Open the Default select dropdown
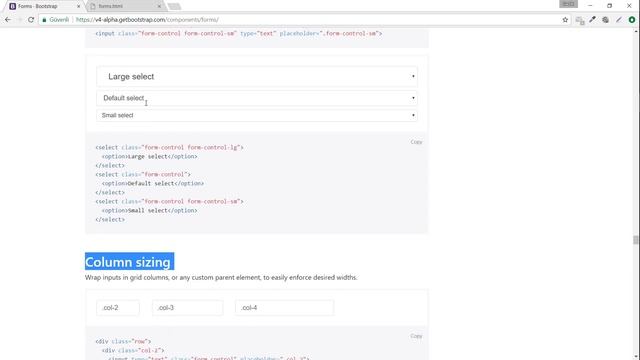640x360 pixels. [x=257, y=98]
